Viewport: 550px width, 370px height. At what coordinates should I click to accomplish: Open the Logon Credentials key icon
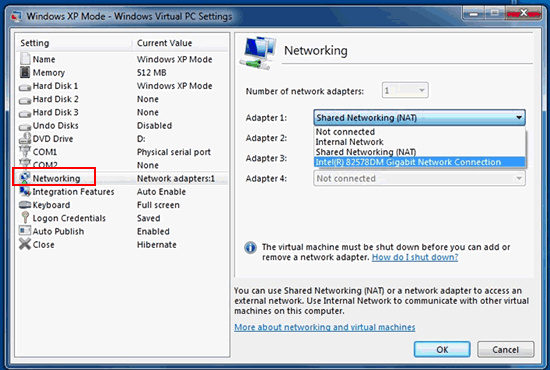pyautogui.click(x=25, y=218)
